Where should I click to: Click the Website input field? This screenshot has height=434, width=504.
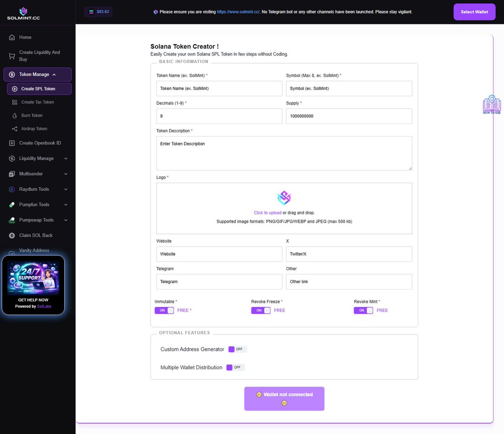[219, 254]
